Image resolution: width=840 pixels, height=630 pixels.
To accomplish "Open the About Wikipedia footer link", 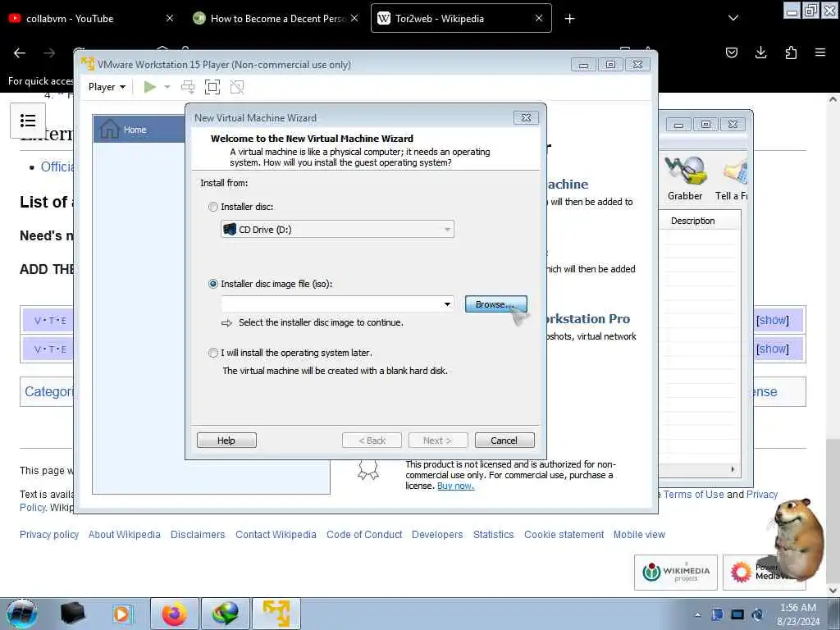I will [x=125, y=535].
